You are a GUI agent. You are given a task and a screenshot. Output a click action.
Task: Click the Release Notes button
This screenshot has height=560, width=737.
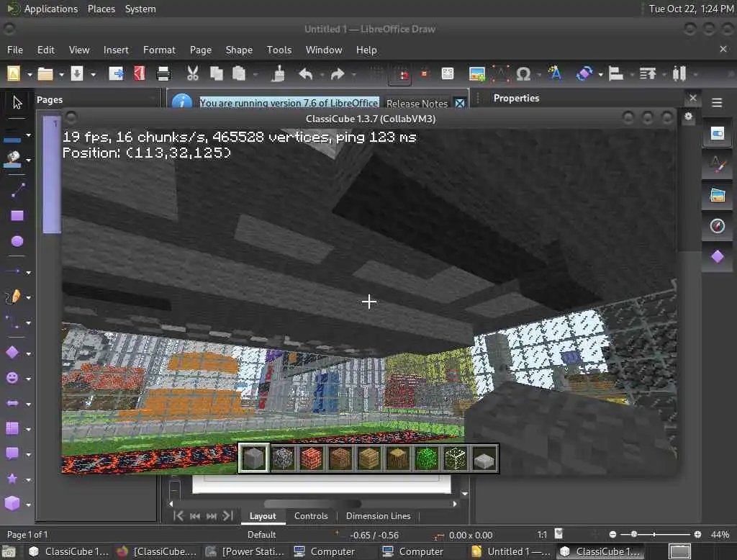click(x=417, y=104)
